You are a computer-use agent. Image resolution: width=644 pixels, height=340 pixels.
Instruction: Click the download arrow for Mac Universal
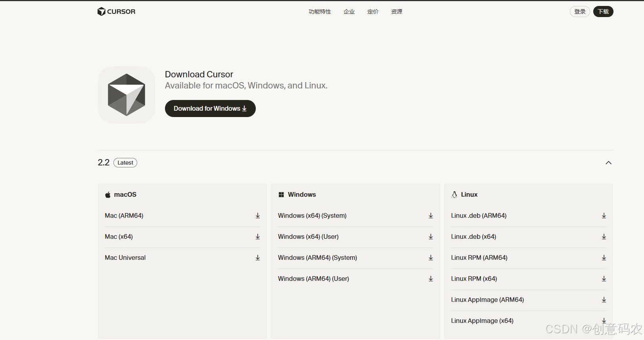tap(258, 257)
